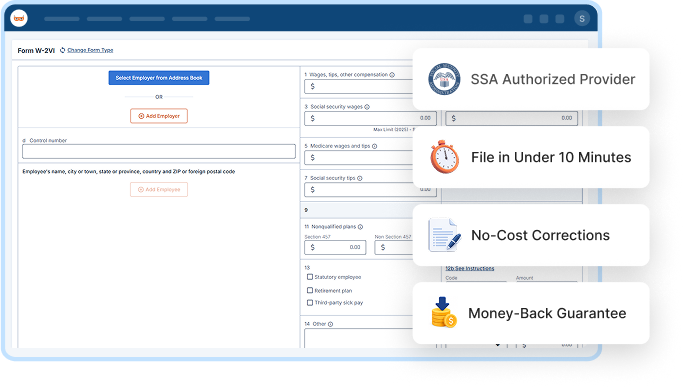Click the document pen icon on No-Cost Corrections
The height and width of the screenshot is (387, 684).
point(445,235)
